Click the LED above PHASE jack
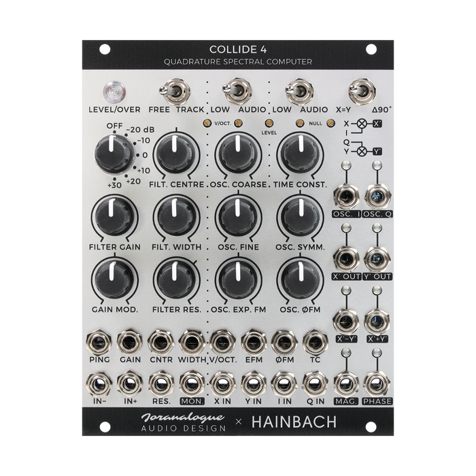476x476 pixels. point(377,353)
